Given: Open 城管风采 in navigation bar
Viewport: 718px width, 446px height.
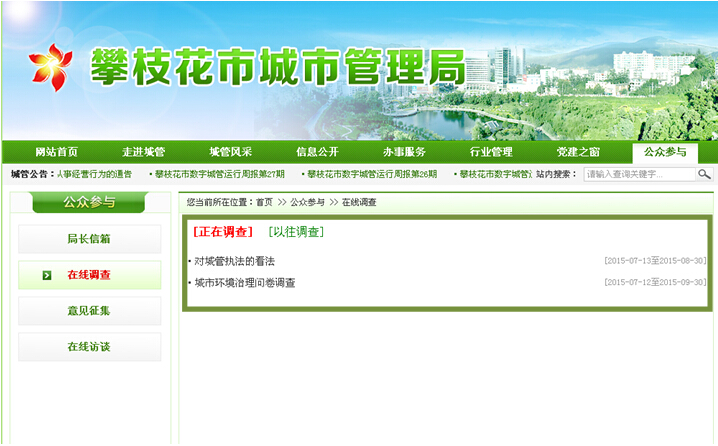Looking at the screenshot, I should tap(230, 152).
